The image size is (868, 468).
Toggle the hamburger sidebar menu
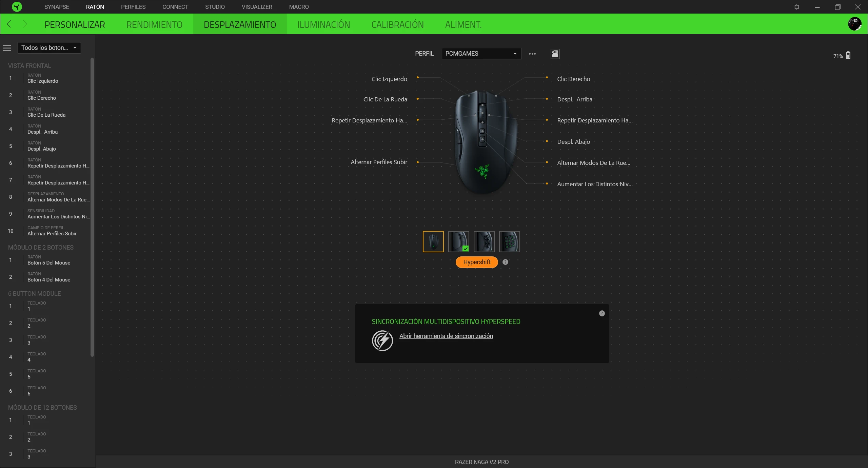(x=7, y=48)
